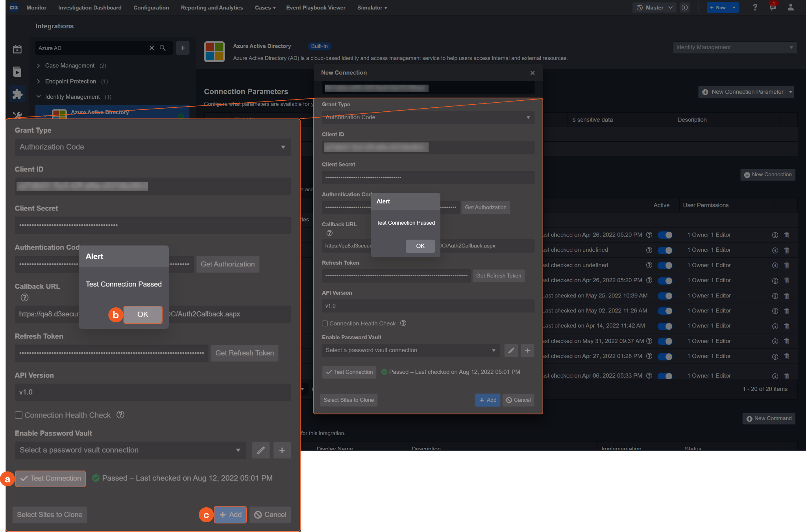Viewport: 806px width, 532px height.
Task: Click the search magnifier in integrations search
Action: [163, 48]
